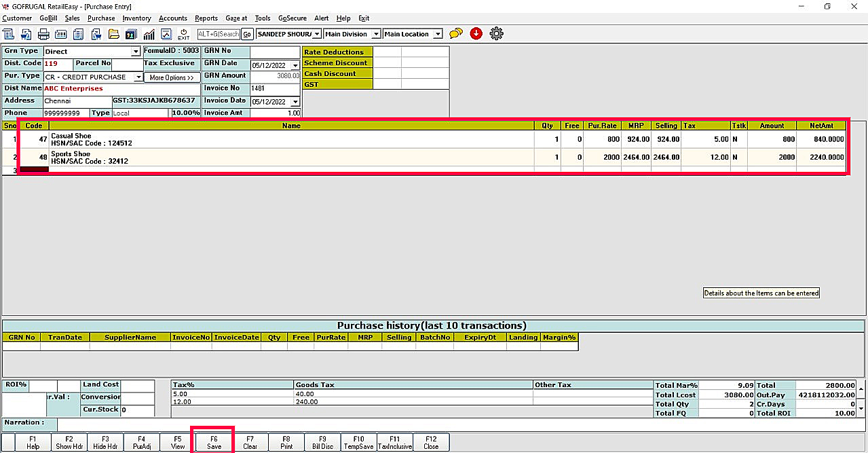Open the GRN Date calendar dropdown
The image size is (868, 453).
[x=295, y=66]
